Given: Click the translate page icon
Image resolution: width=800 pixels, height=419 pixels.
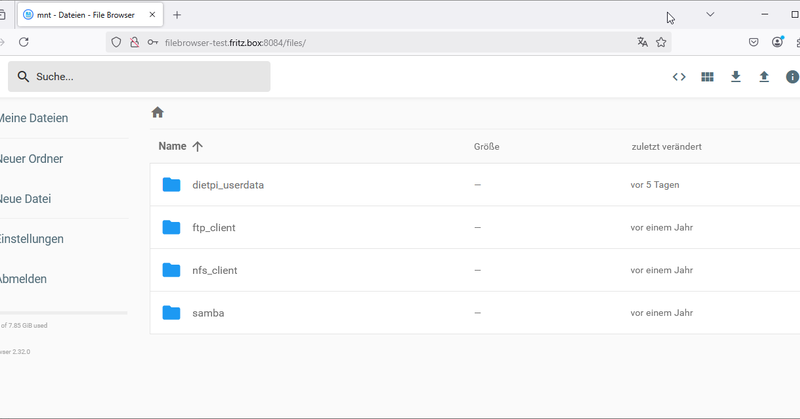Looking at the screenshot, I should tap(642, 42).
